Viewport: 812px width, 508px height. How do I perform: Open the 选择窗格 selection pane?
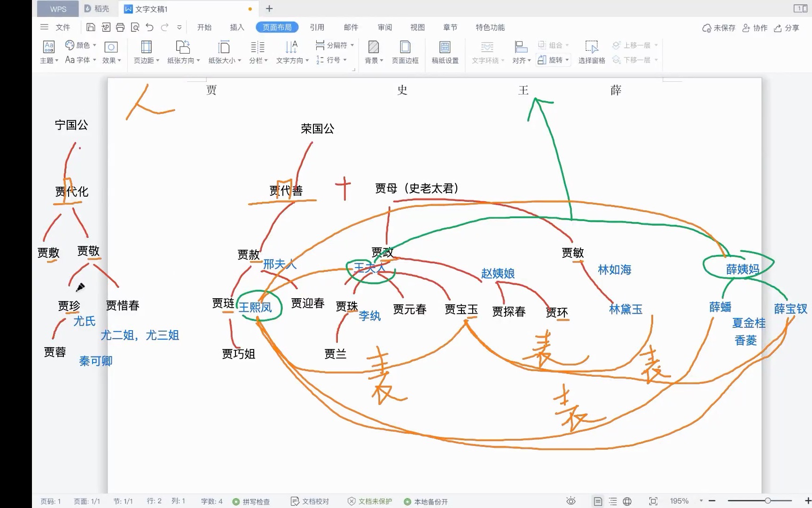[592, 52]
